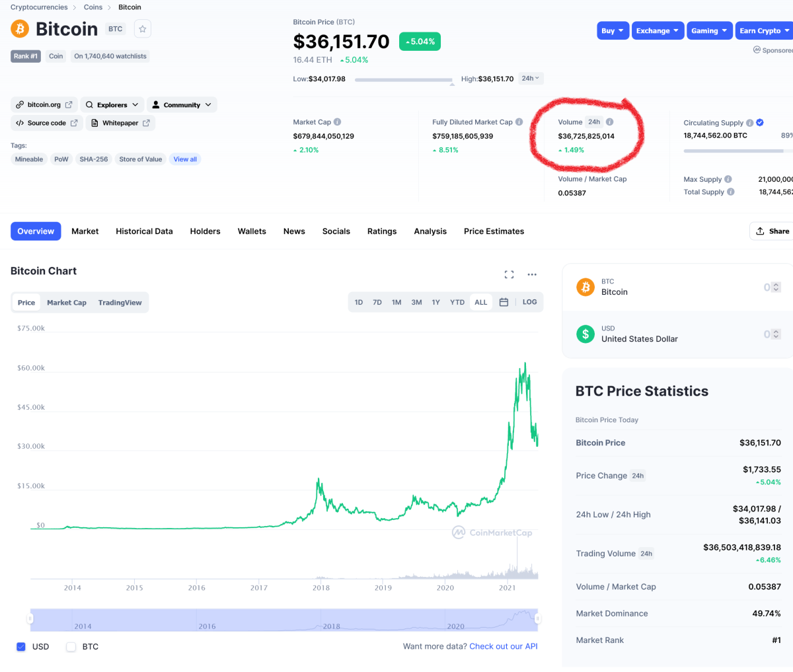Click the Circulating Supply info icon
This screenshot has width=793, height=672.
[x=749, y=123]
